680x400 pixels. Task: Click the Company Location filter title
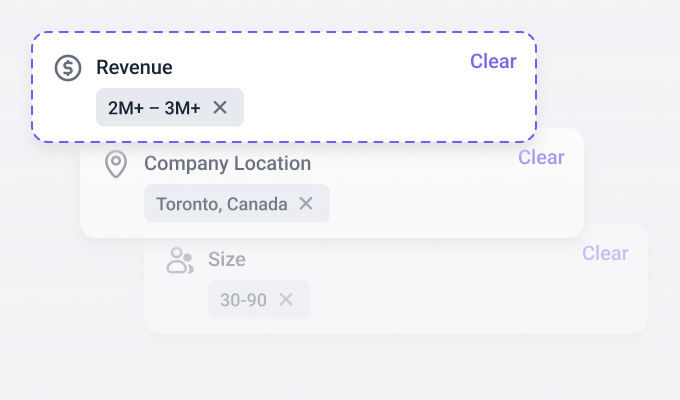[227, 164]
